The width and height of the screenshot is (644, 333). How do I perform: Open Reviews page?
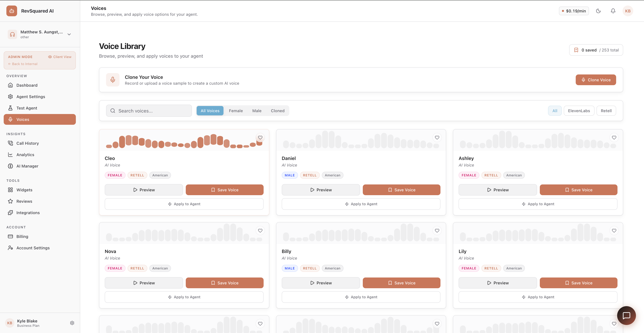coord(40,201)
